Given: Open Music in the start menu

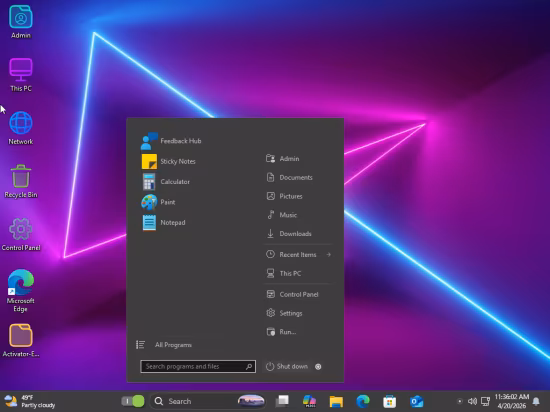Looking at the screenshot, I should click(x=282, y=215).
